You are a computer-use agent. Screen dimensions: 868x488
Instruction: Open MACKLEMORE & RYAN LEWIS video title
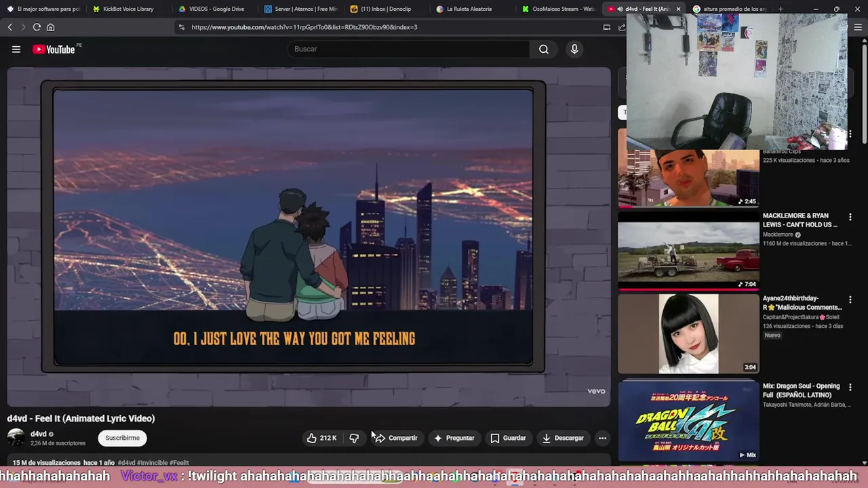(800, 220)
